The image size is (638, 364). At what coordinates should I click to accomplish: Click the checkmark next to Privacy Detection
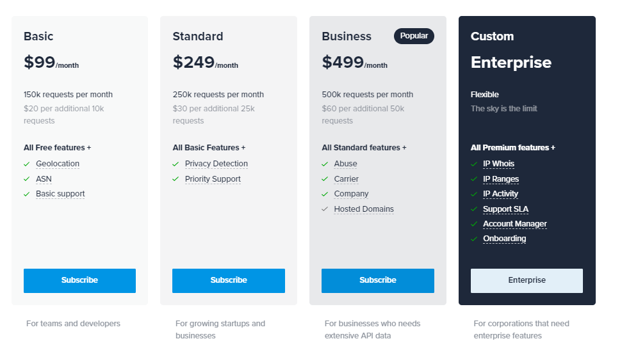coord(176,164)
